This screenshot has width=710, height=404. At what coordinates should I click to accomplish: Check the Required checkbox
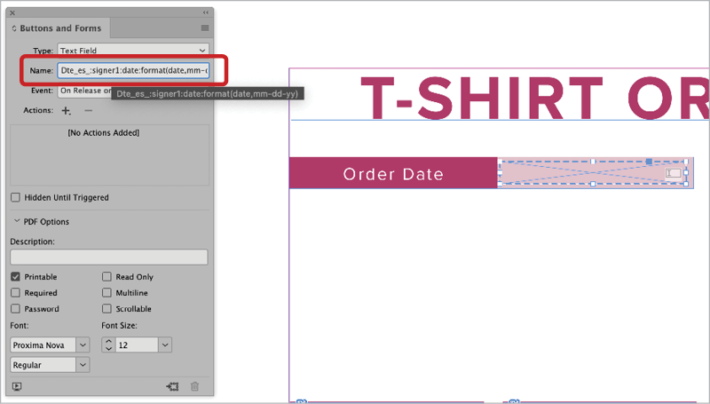click(15, 293)
